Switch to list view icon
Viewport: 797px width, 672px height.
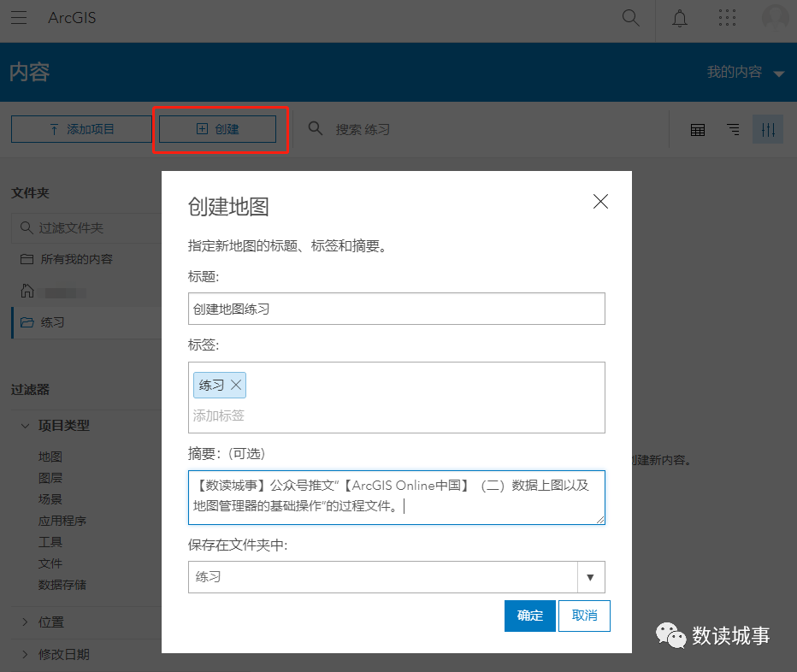(x=733, y=130)
